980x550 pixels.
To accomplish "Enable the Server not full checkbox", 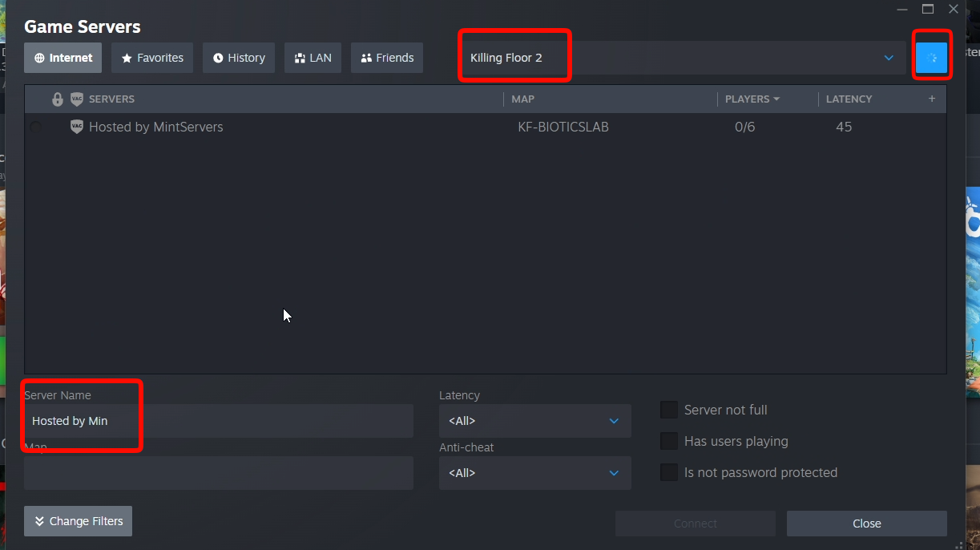I will click(669, 410).
